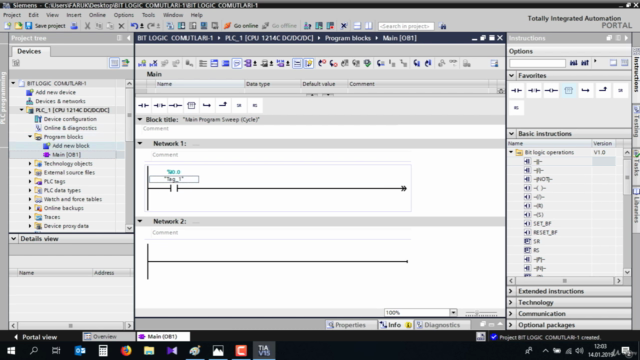Select the normally open contact favorite in Instructions

tap(516, 90)
